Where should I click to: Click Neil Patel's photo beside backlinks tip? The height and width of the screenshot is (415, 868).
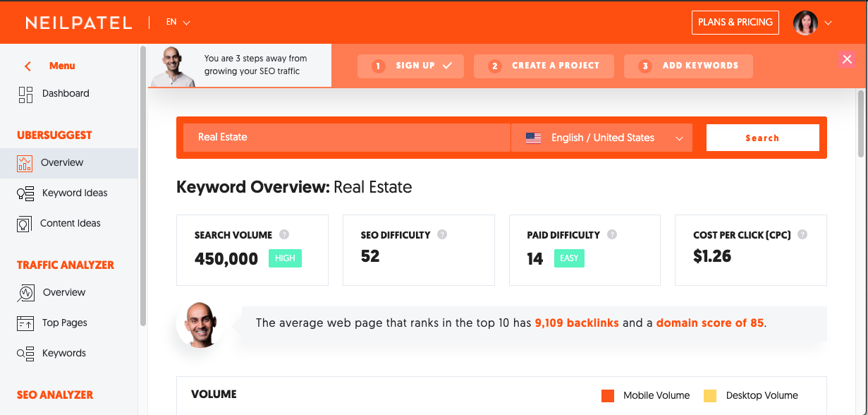click(200, 324)
